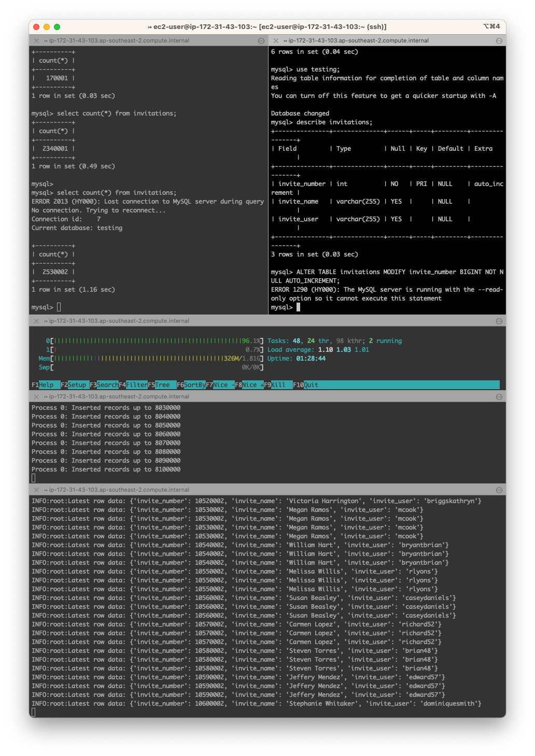Click '1 row in set (1.16 sec)'
The height and width of the screenshot is (756, 535).
(73, 290)
